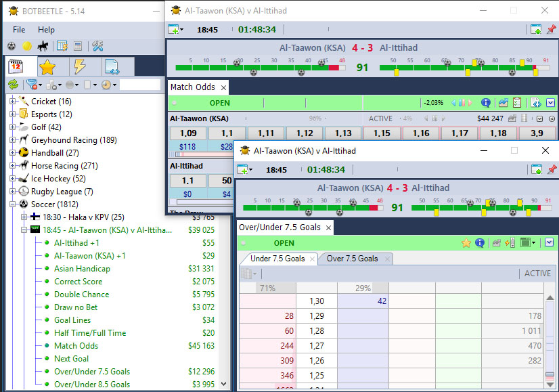Open the Over/Under 8.5 Goals market

(92, 384)
